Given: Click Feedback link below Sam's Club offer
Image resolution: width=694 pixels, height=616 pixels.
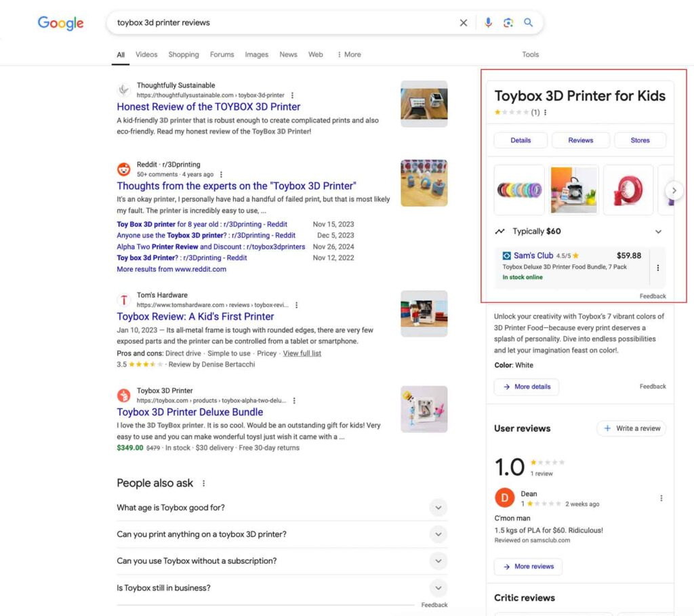Looking at the screenshot, I should coord(653,296).
